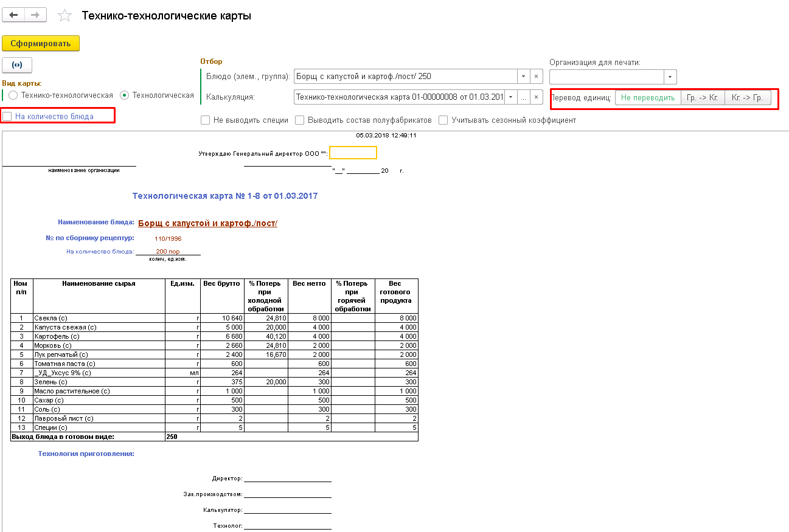Viewport: 789px width, 532px height.
Task: Click the Специи (с) cell
Action: 99,427
